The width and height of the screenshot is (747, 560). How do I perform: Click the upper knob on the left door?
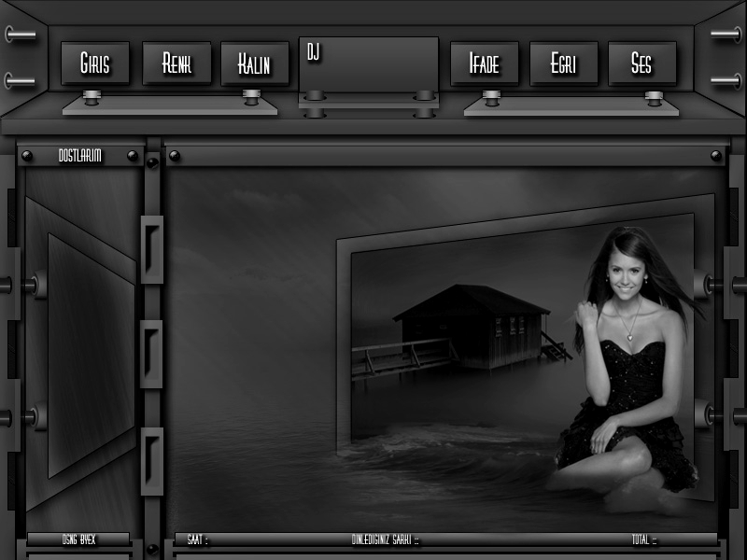tap(35, 284)
